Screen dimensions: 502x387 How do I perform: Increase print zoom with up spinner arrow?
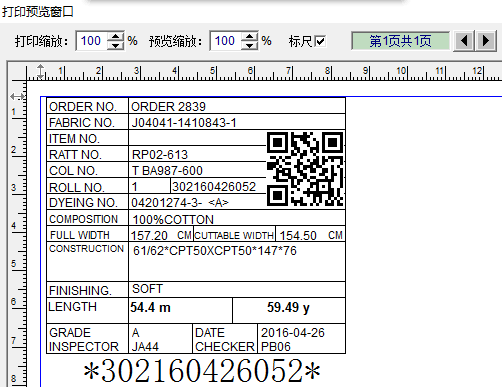point(115,36)
